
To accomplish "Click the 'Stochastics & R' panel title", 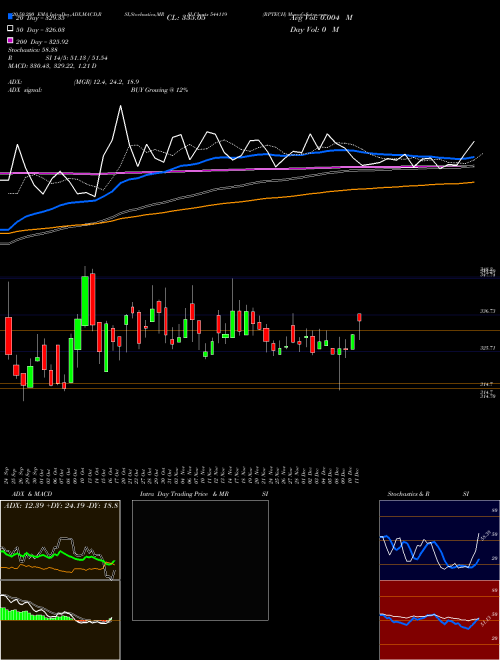I will pyautogui.click(x=409, y=494).
